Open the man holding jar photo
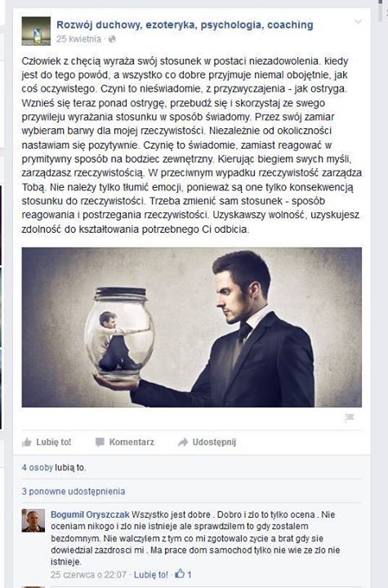Viewport: 388px width, 588px height. pos(192,327)
